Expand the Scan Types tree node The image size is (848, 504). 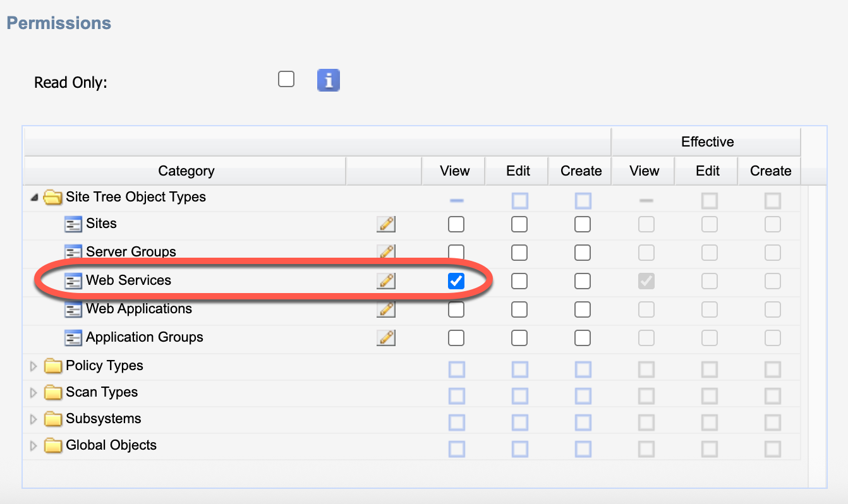pyautogui.click(x=33, y=393)
